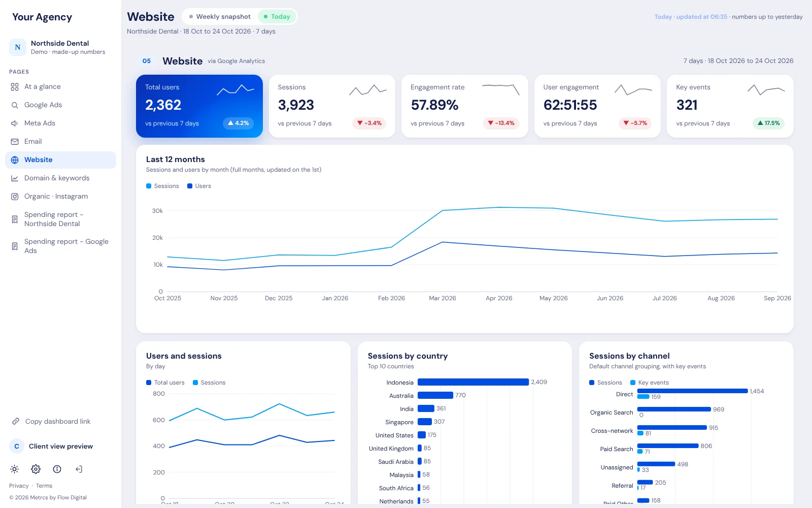Select the Key events metric card
Screen dimensions: 812x508
(730, 106)
